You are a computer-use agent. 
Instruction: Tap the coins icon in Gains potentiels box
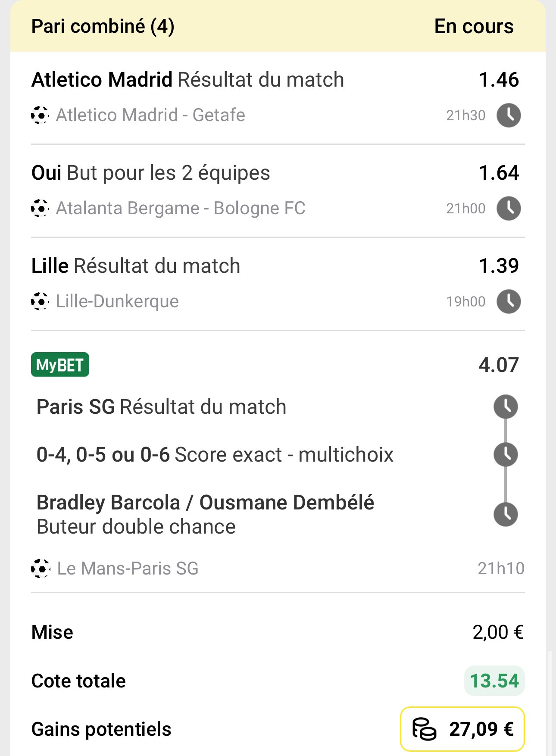(424, 729)
